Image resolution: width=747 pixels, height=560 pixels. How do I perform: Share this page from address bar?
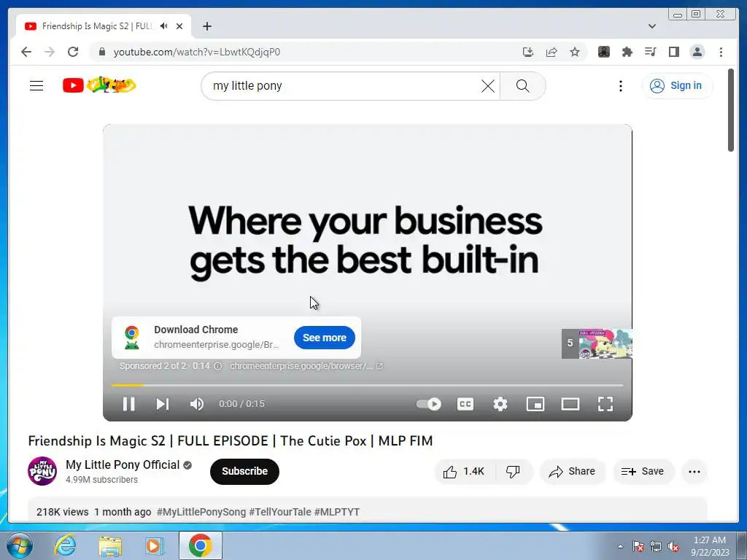coord(551,52)
